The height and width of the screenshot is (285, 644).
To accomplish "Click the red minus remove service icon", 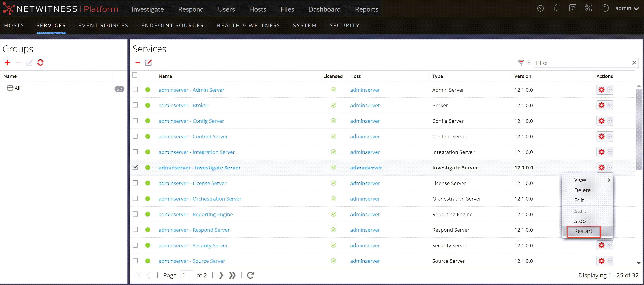I will (137, 62).
